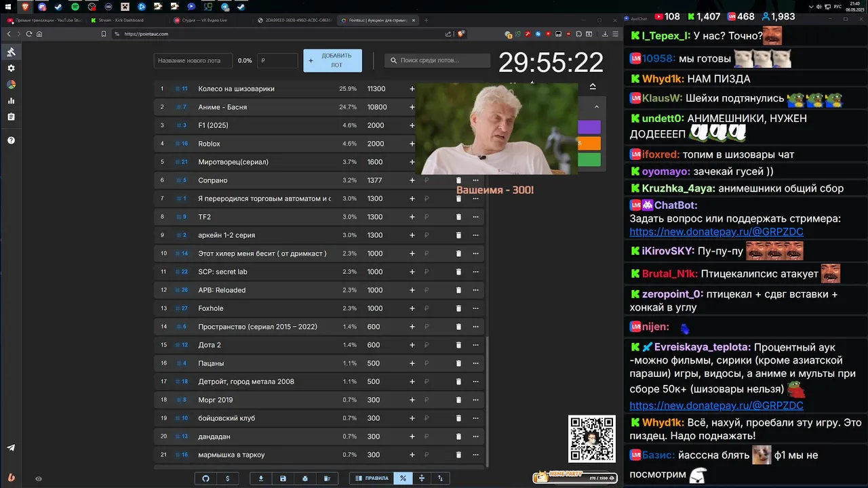Click the eject arrow icon beside the timer
The width and height of the screenshot is (868, 488).
593,86
